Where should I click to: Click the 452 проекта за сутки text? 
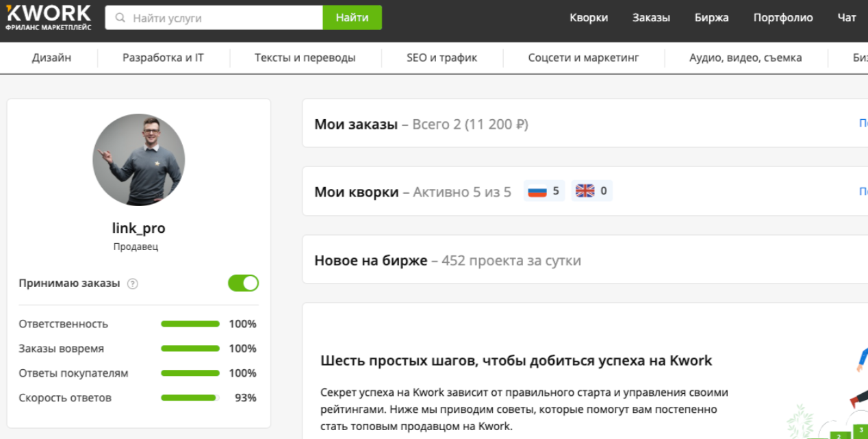(x=511, y=260)
